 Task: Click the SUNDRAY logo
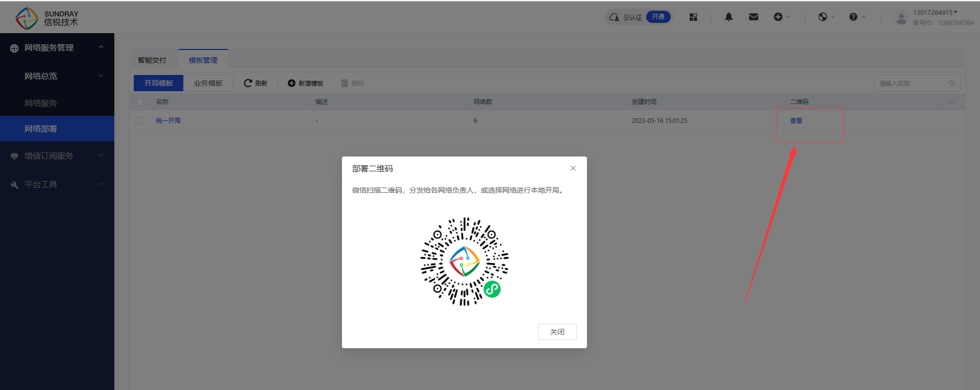46,18
